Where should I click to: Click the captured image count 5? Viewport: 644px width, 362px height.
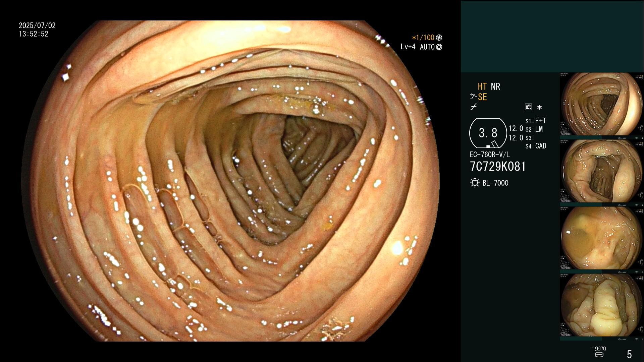[629, 354]
